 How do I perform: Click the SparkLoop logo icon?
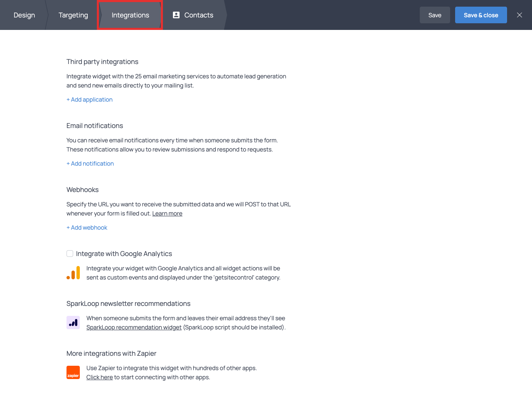pyautogui.click(x=73, y=323)
